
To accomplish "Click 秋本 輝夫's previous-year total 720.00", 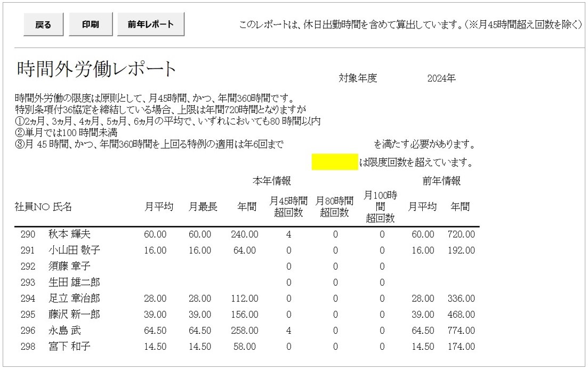I will point(461,235).
